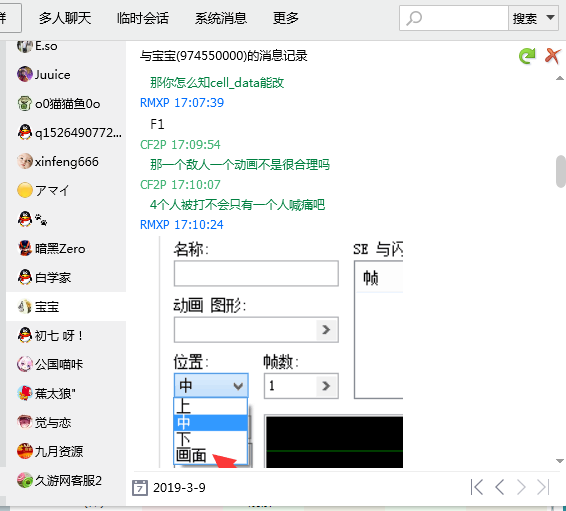This screenshot has width=566, height=511.
Task: Open the 搜索 dropdown arrow
Action: 550,18
